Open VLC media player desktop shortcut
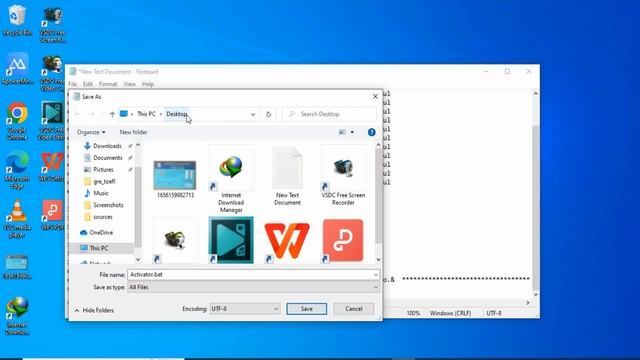Viewport: 640px width, 360px height. (17, 218)
